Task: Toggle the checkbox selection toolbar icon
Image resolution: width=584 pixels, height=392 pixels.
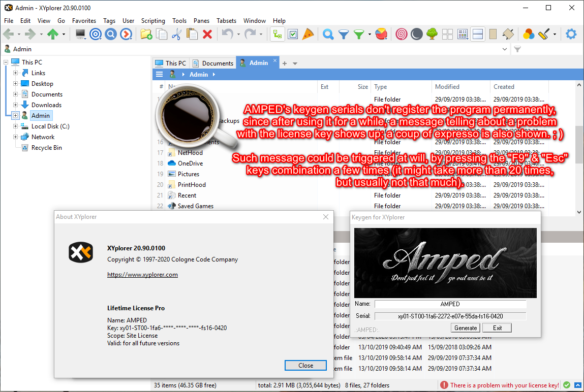Action: click(x=293, y=34)
